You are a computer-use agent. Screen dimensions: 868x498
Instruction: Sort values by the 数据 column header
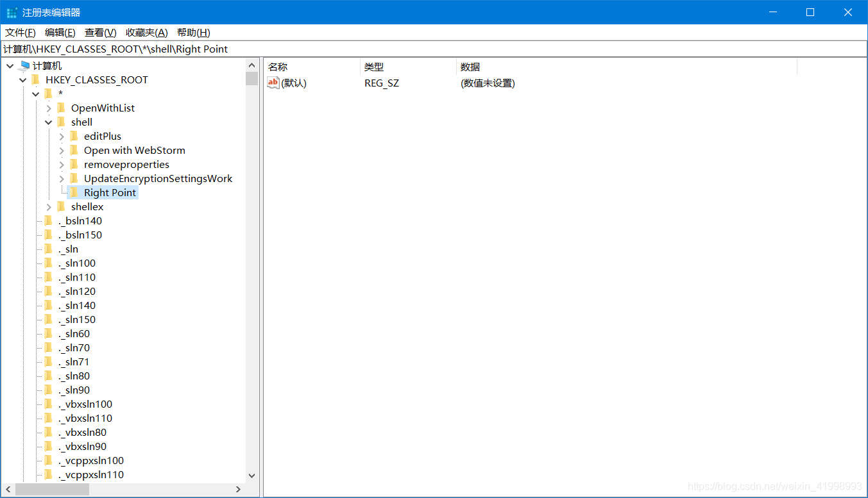pyautogui.click(x=627, y=67)
